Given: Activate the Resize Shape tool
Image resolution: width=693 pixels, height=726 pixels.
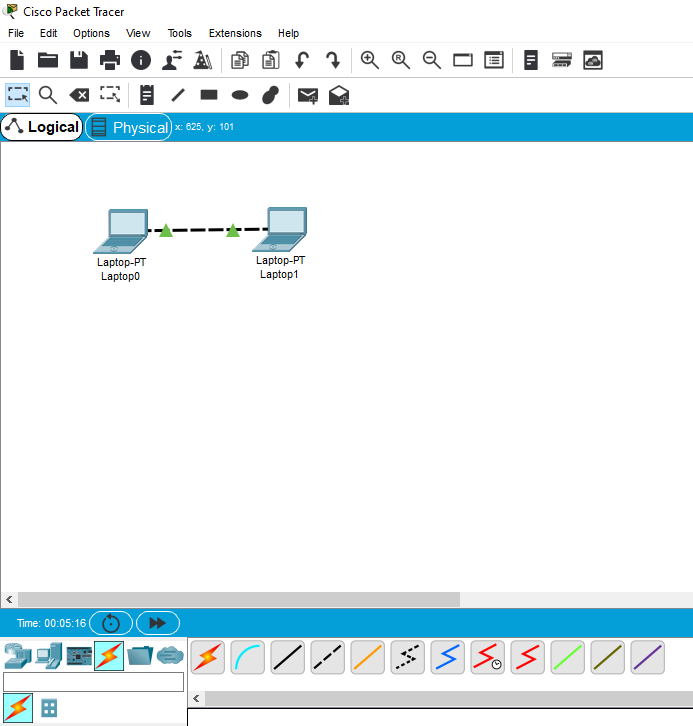Looking at the screenshot, I should (110, 94).
